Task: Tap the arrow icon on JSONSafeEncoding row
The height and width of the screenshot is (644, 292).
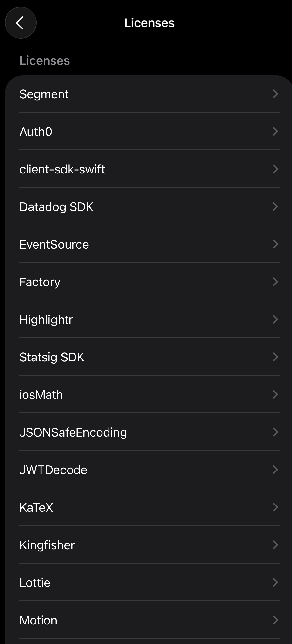Action: (x=275, y=432)
